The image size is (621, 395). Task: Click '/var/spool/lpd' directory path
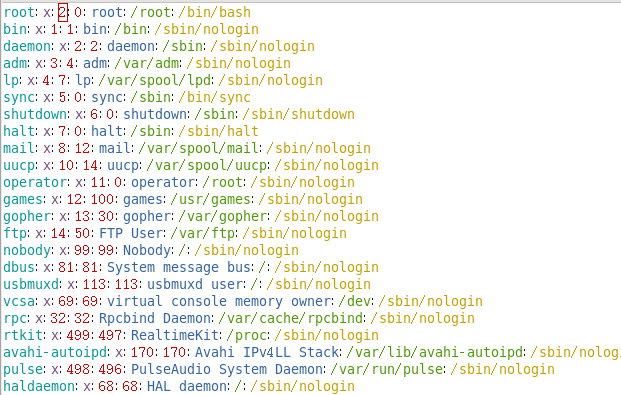click(155, 80)
